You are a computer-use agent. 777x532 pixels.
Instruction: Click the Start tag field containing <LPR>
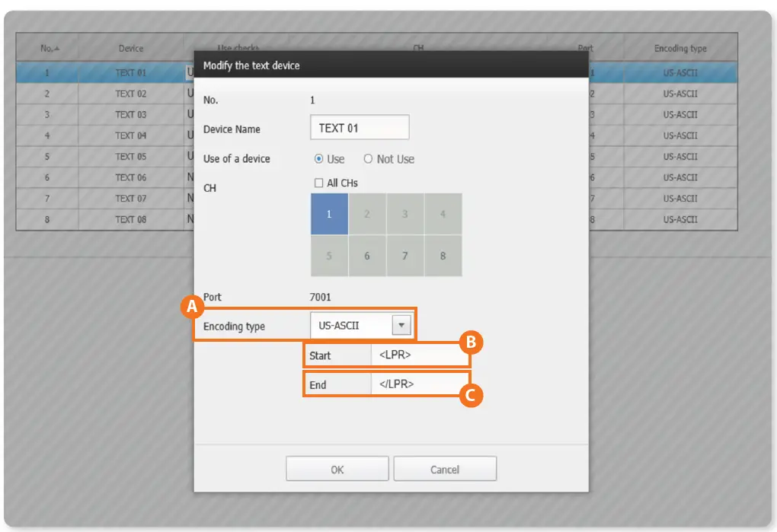pyautogui.click(x=420, y=355)
